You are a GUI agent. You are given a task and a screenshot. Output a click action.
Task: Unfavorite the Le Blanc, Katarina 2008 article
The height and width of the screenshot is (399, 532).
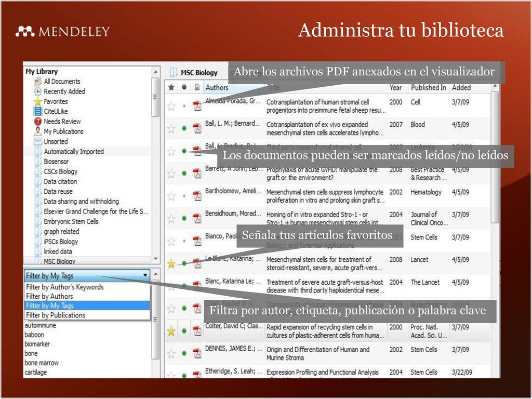point(171,263)
